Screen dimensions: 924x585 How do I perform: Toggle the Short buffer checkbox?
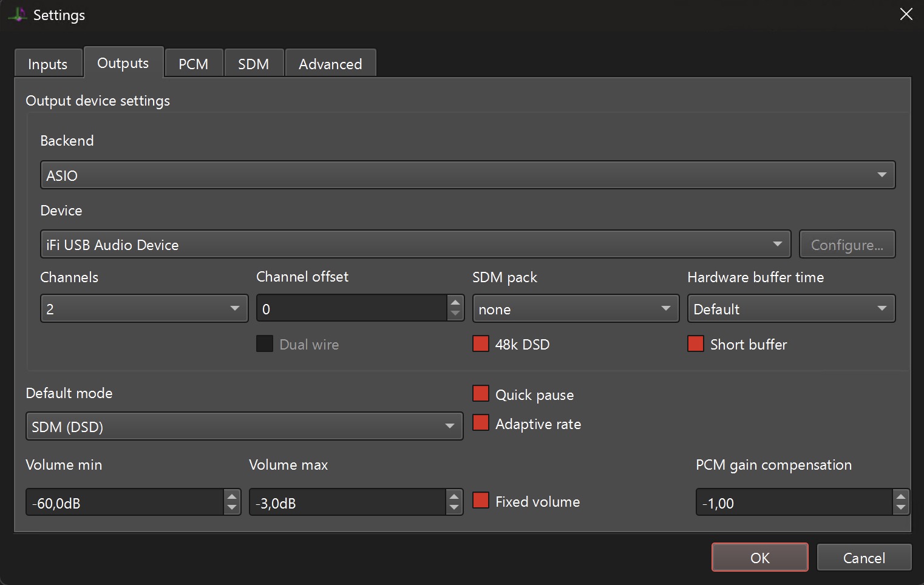tap(696, 343)
